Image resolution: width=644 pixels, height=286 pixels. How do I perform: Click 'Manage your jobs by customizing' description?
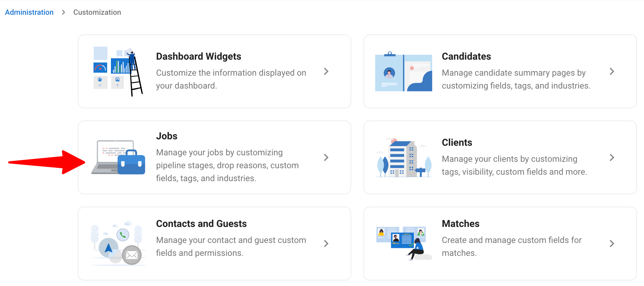coord(227,165)
